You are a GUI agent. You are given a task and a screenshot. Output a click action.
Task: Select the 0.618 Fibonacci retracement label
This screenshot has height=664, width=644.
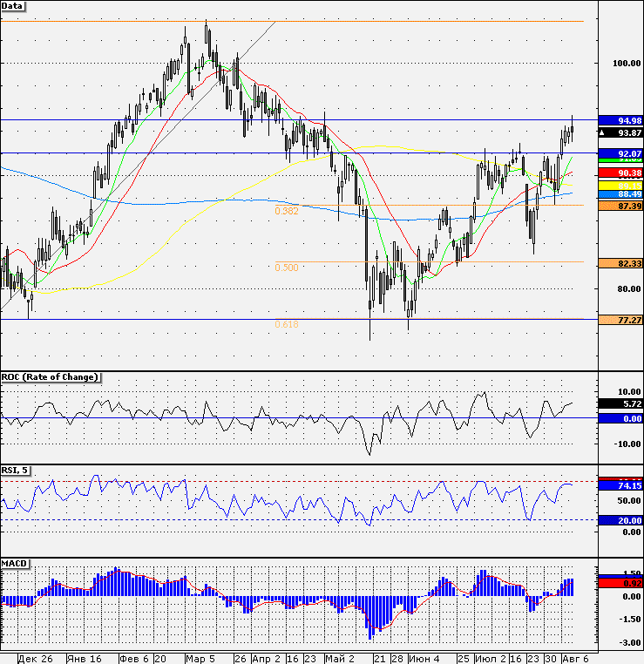pyautogui.click(x=287, y=324)
